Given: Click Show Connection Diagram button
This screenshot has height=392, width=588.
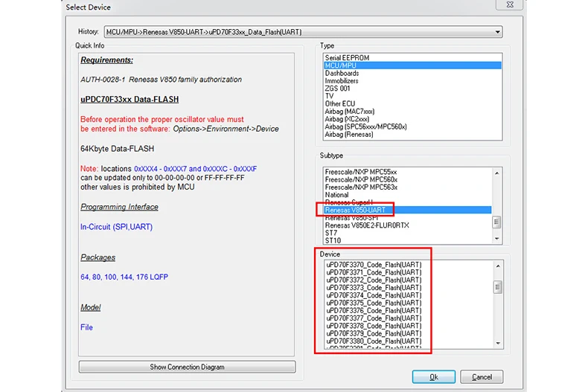Looking at the screenshot, I should pyautogui.click(x=187, y=367).
